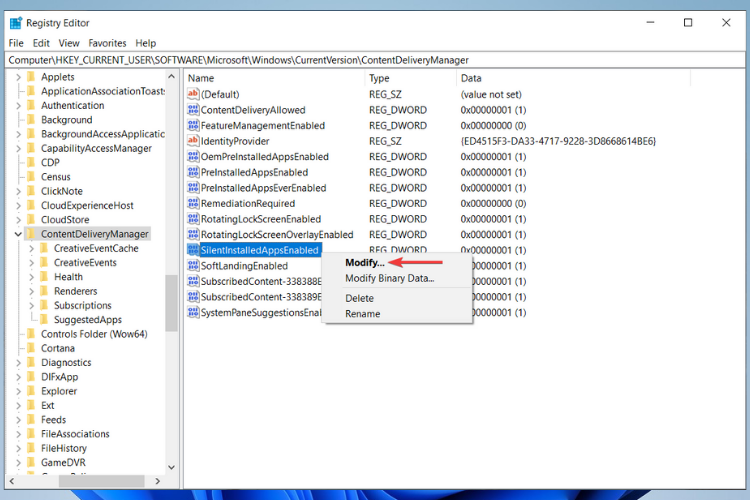The image size is (750, 500).
Task: Click the tree pane scroll-up arrow
Action: 172,77
